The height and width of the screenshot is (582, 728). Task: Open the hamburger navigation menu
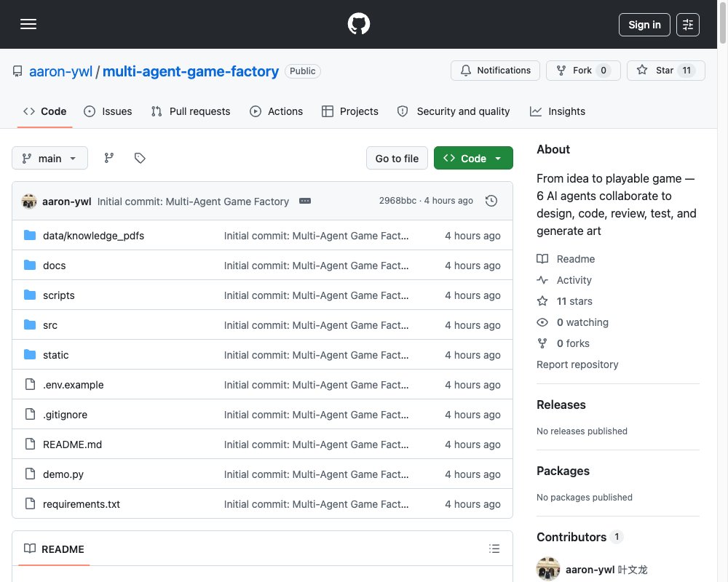tap(28, 24)
